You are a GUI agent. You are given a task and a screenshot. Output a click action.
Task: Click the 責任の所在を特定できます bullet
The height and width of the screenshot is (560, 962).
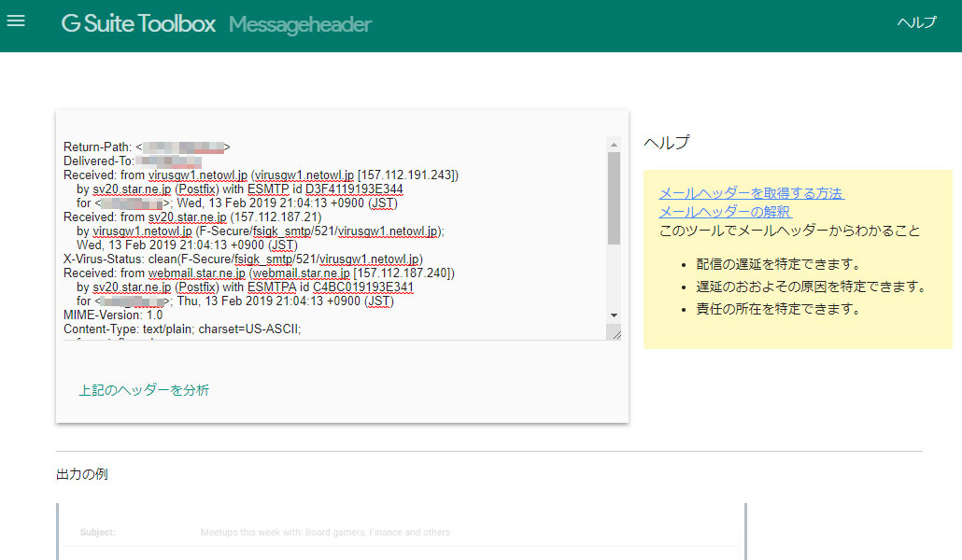(x=779, y=309)
